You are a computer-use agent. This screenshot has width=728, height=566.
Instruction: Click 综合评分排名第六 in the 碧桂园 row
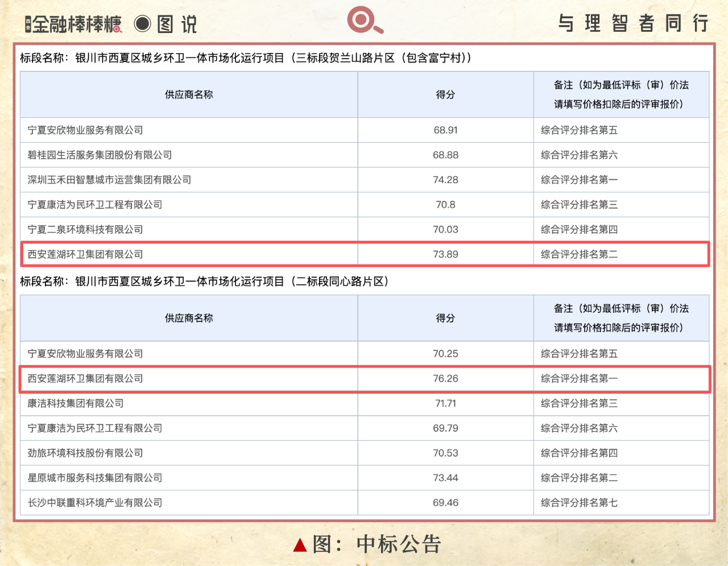[x=579, y=155]
